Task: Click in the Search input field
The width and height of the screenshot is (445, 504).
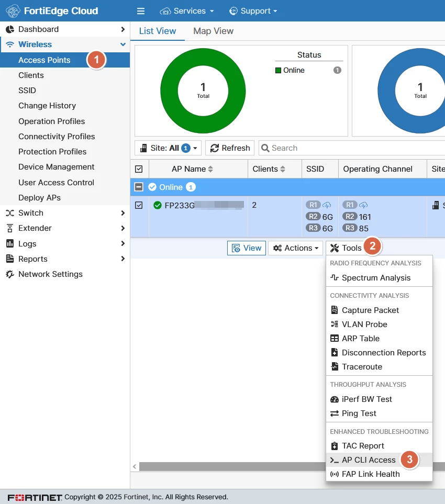Action: click(x=352, y=148)
